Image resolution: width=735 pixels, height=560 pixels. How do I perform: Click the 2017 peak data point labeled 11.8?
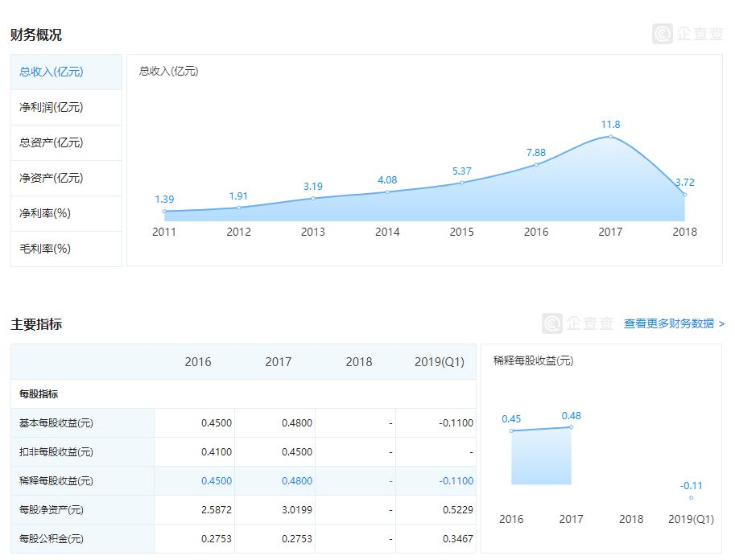(610, 138)
